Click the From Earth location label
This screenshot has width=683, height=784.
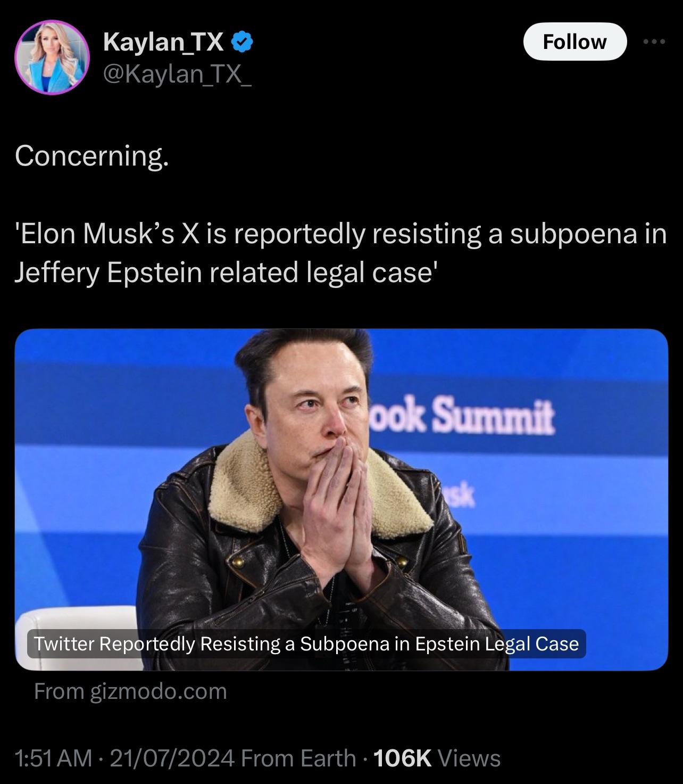click(x=298, y=758)
